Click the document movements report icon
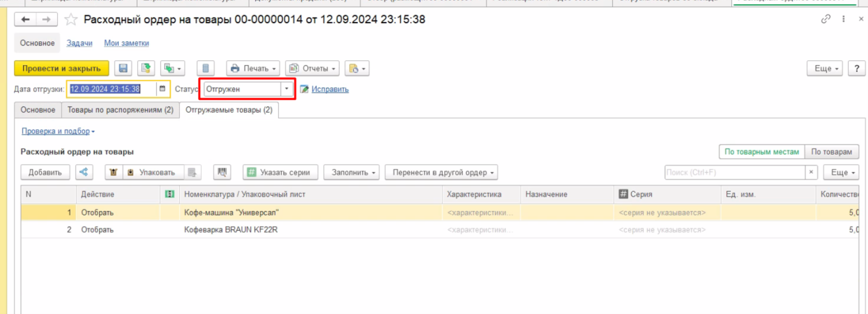Image resolution: width=868 pixels, height=314 pixels. [x=205, y=68]
